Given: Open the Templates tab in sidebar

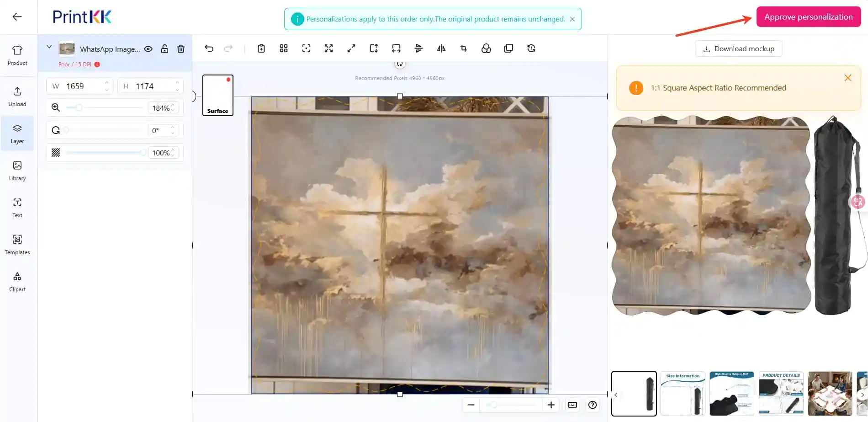Looking at the screenshot, I should coord(17,245).
